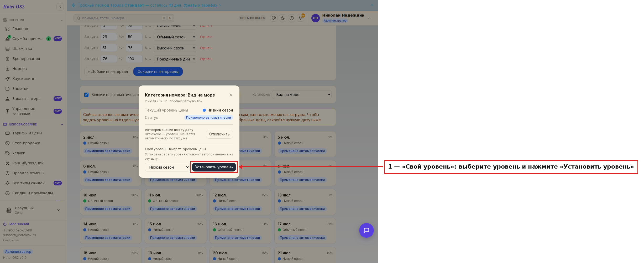This screenshot has height=263, width=644.
Task: Edit the load-to field with 100
Action: pos(134,59)
